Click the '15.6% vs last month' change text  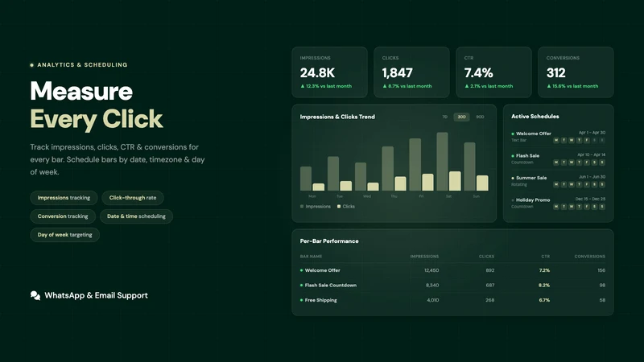[575, 86]
